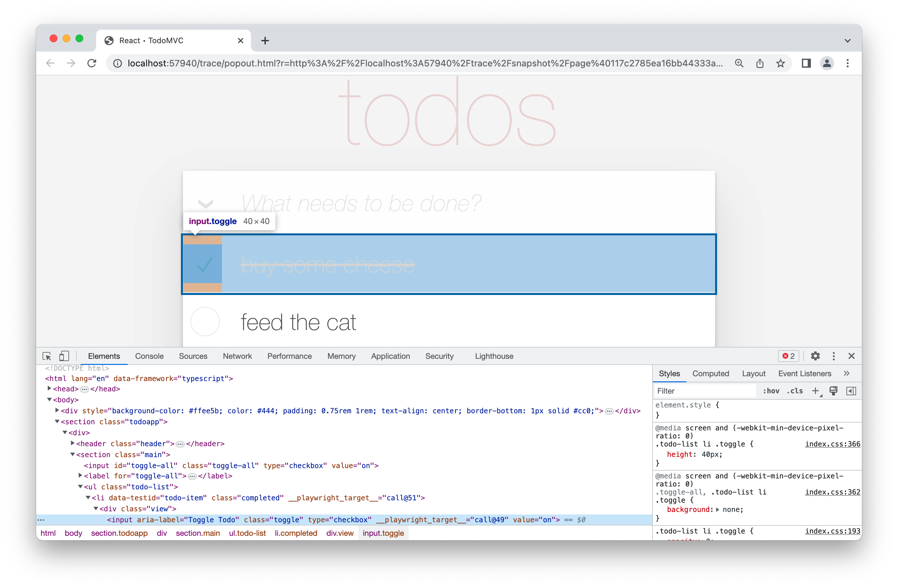Open the Application tab
This screenshot has height=588, width=898.
coord(390,356)
